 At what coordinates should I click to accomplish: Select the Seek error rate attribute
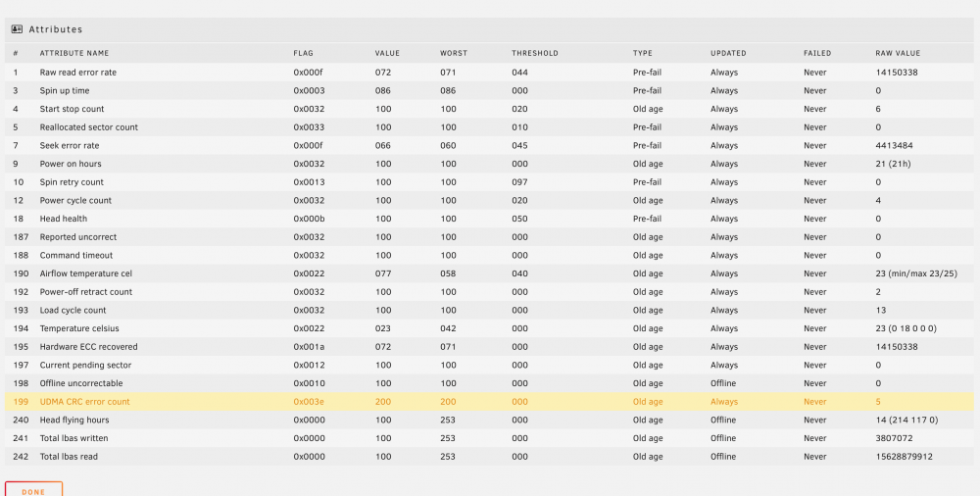tap(70, 146)
